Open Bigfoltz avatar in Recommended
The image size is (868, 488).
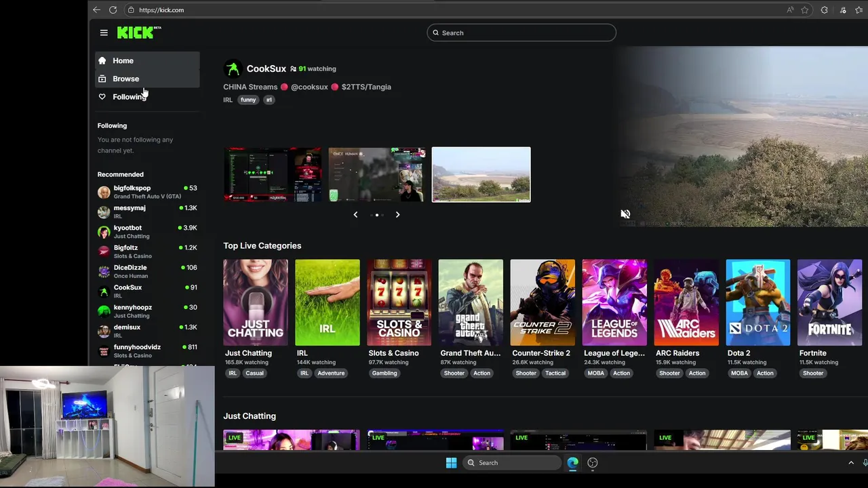click(x=104, y=251)
